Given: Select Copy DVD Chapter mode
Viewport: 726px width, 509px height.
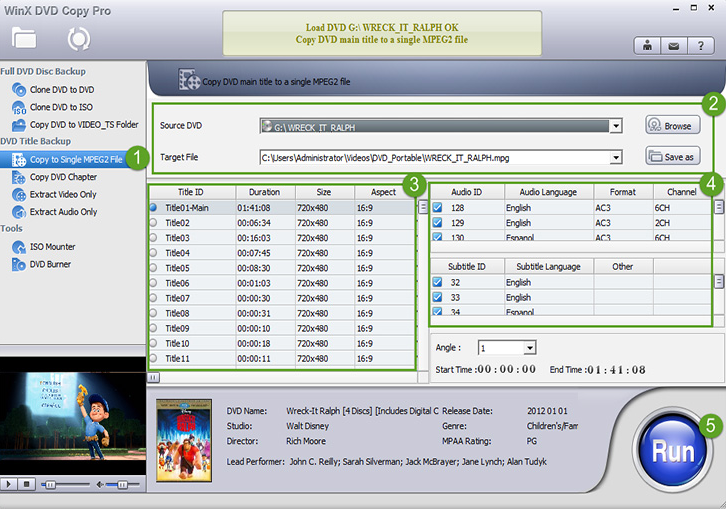Looking at the screenshot, I should (x=63, y=177).
